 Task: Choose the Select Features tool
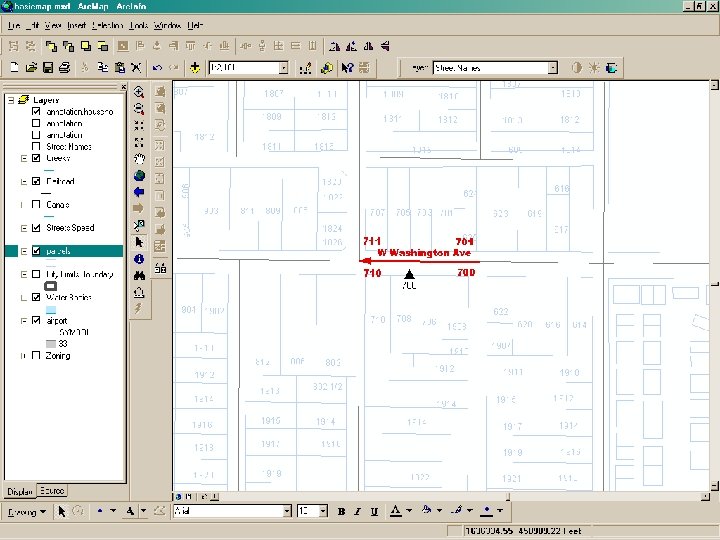coord(139,225)
